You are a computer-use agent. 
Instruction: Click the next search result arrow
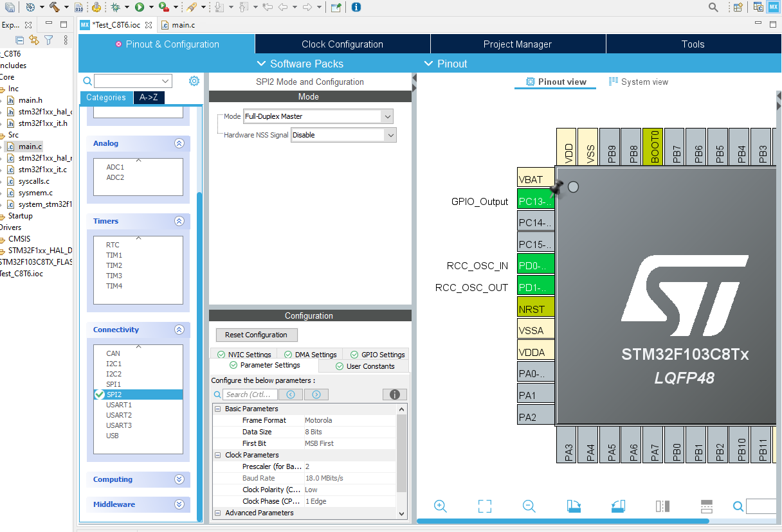coord(316,395)
